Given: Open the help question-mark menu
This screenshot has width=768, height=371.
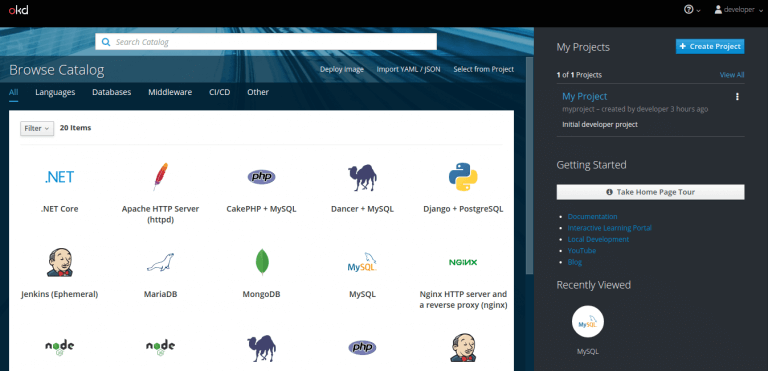Looking at the screenshot, I should [692, 10].
